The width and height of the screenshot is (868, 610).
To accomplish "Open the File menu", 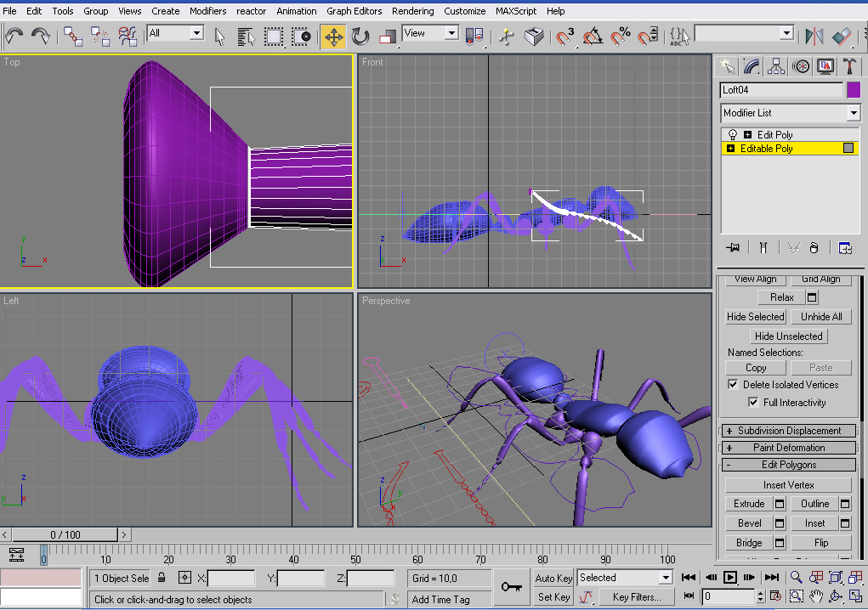I will point(10,11).
